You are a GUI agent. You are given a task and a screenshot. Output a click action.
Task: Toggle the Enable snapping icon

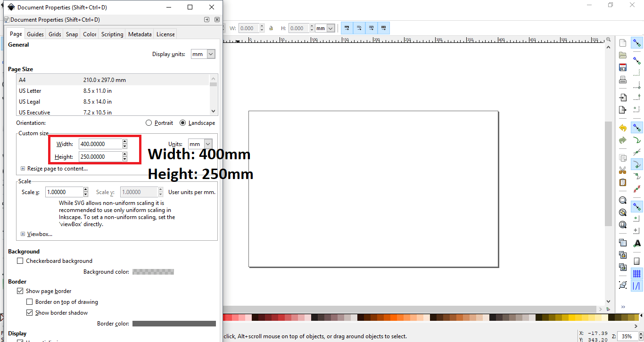[637, 43]
